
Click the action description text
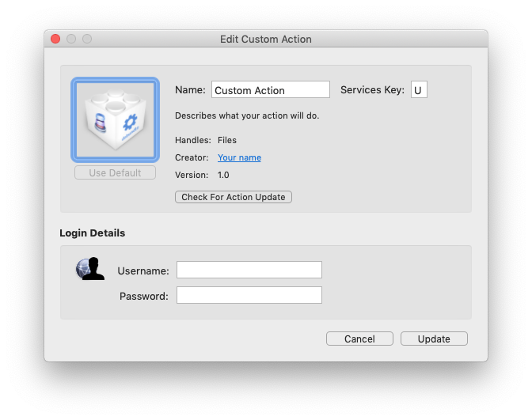click(247, 115)
